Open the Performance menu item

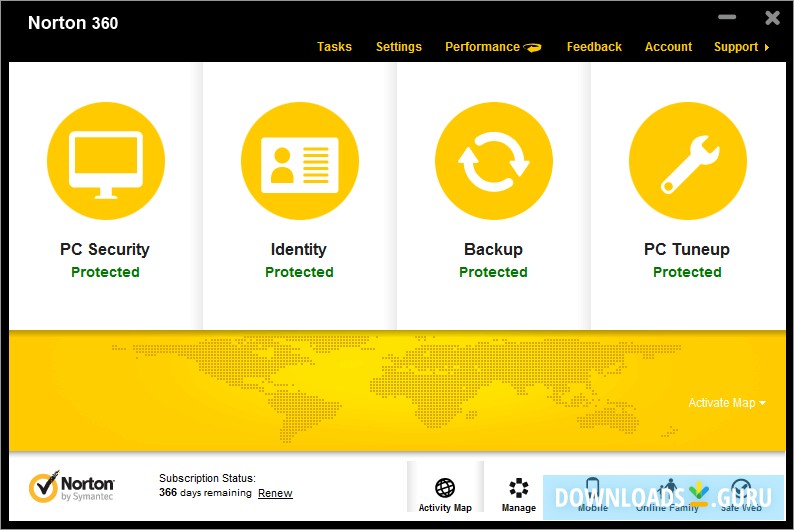point(482,47)
